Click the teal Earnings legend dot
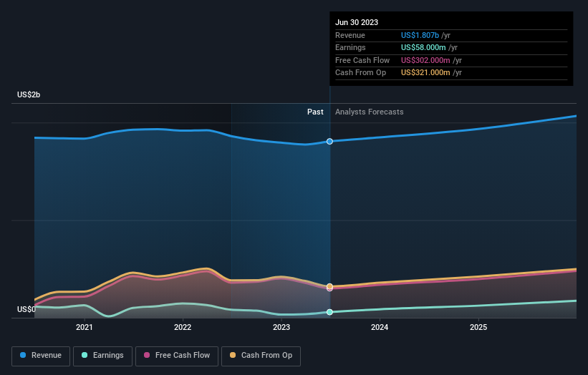This screenshot has width=588, height=375. tap(85, 355)
